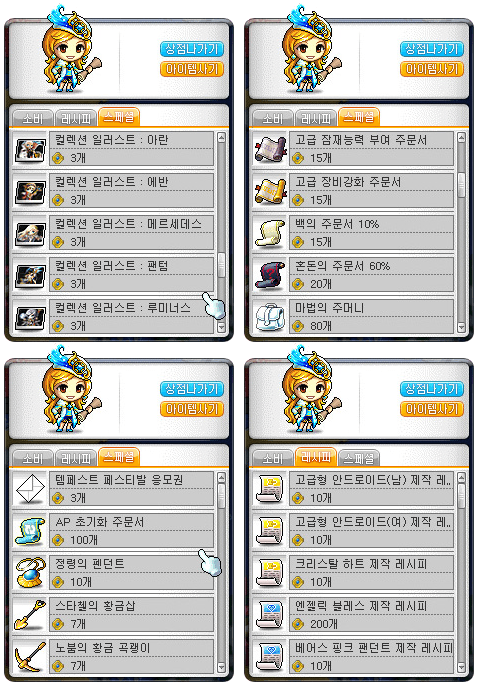Click the 고급 잠재능력 부여 주문서 scroll icon

[x=270, y=149]
